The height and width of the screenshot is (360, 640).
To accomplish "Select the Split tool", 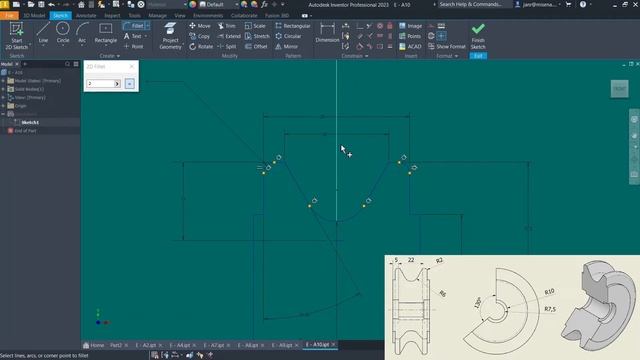I will click(x=227, y=47).
